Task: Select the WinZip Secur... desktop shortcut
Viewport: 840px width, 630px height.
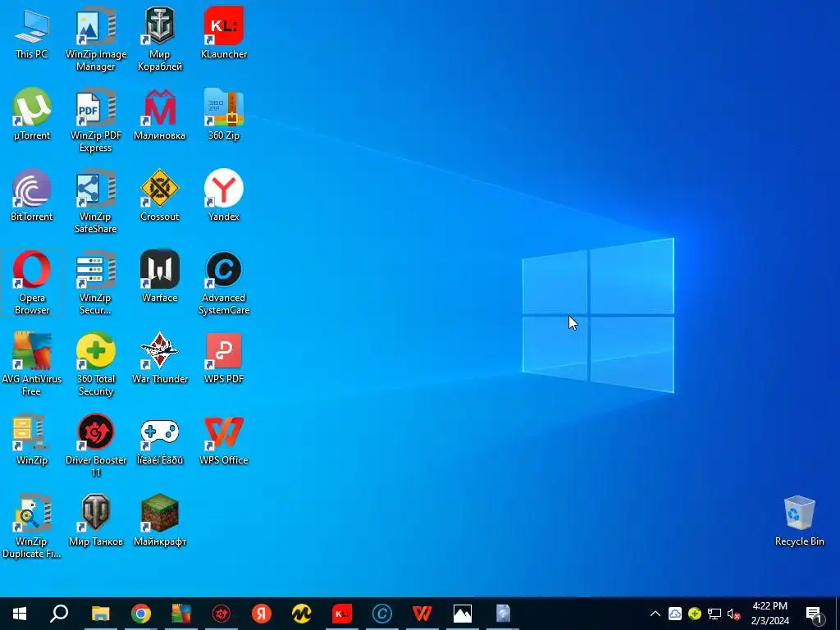Action: 96,282
